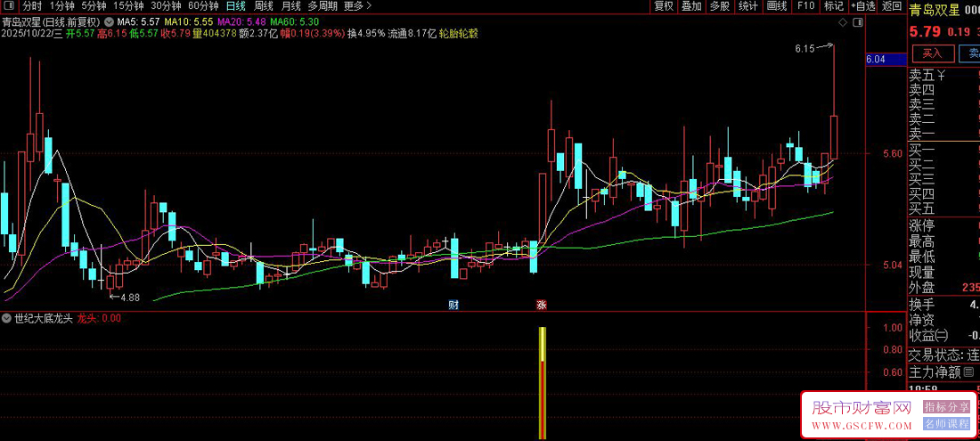
Task: Click the MA60: 5.30 label
Action: coord(294,22)
